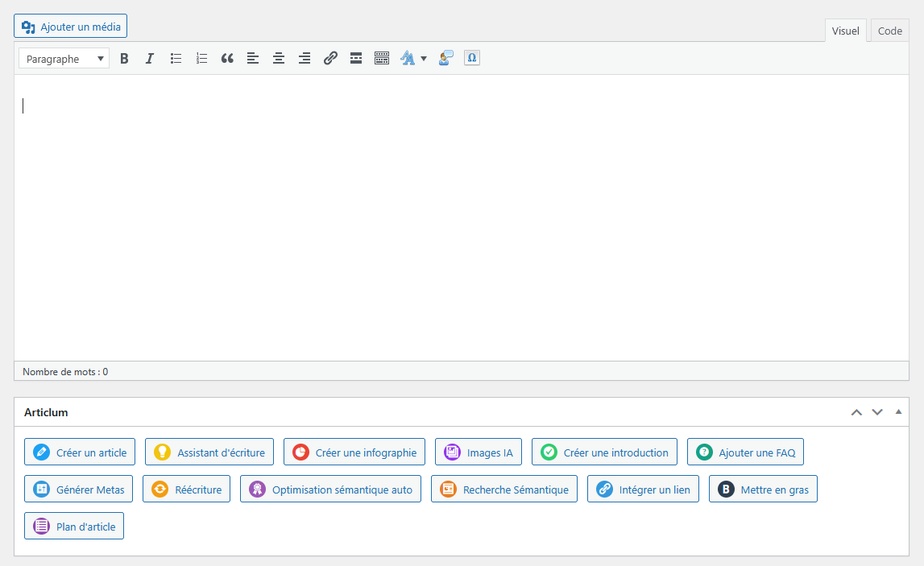
Task: Insert a numbered list
Action: (201, 59)
